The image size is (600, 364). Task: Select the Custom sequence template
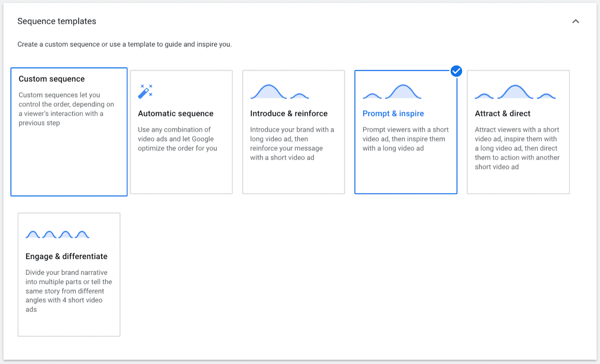(69, 132)
